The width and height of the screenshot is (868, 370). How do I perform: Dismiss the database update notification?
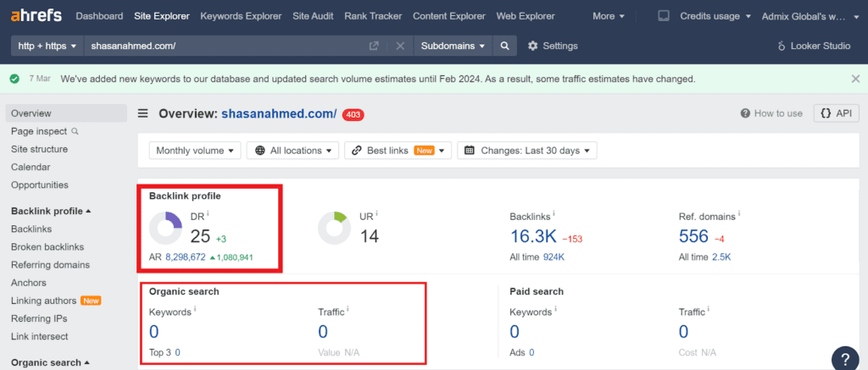click(855, 79)
